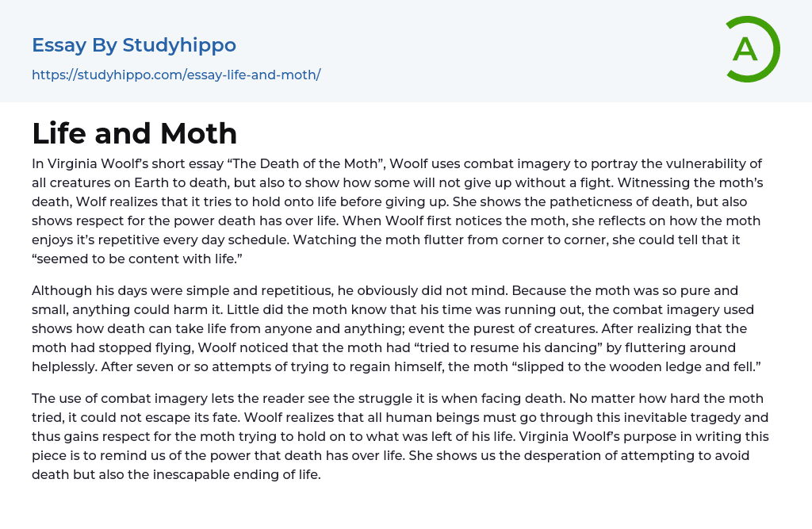Click the "Essay By Studyhippo" header text
This screenshot has height=529, width=812.
point(134,45)
